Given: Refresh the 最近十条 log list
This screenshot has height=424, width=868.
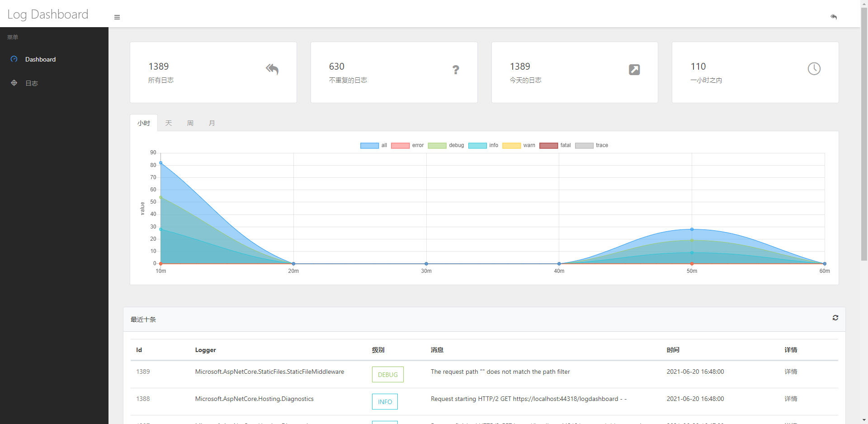Looking at the screenshot, I should click(835, 318).
